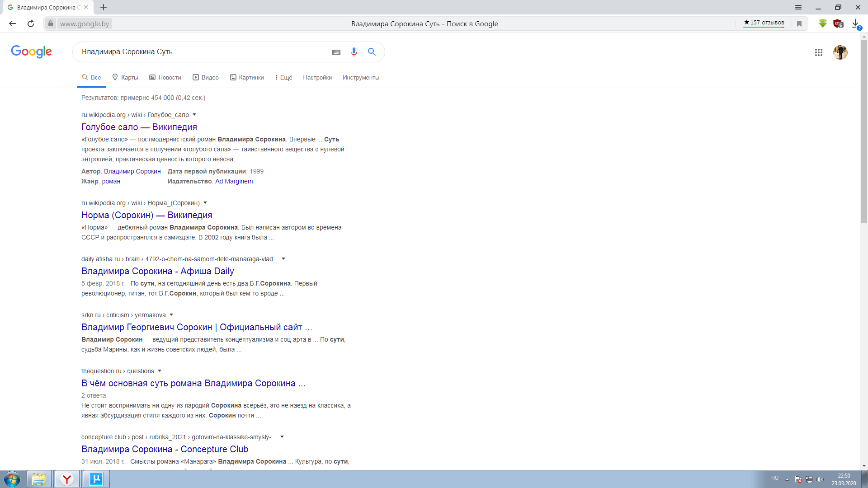Open Владимир Георгиевич Сорокин official site result
The width and height of the screenshot is (868, 488).
tap(197, 327)
